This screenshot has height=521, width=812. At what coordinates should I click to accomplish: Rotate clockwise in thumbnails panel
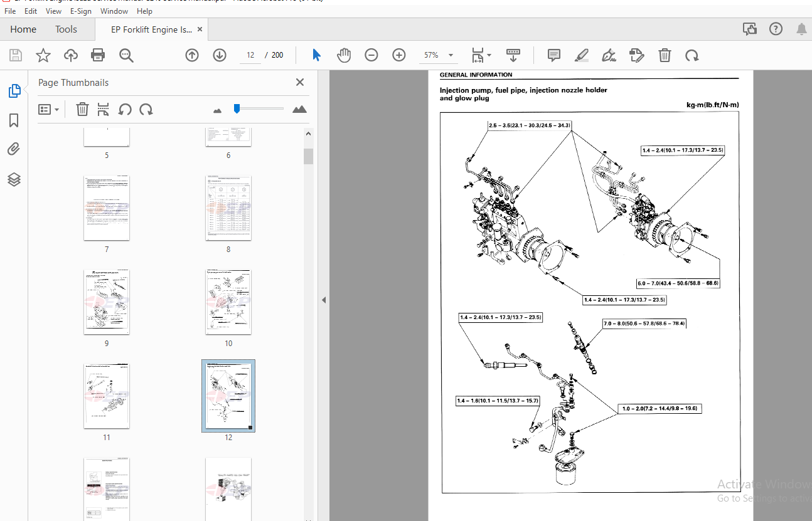point(146,109)
